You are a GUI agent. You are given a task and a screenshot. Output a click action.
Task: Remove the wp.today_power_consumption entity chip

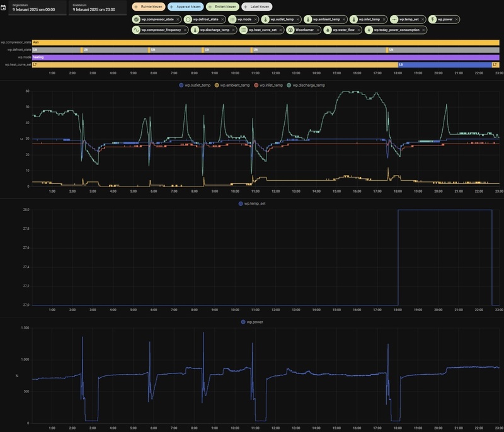(x=423, y=30)
